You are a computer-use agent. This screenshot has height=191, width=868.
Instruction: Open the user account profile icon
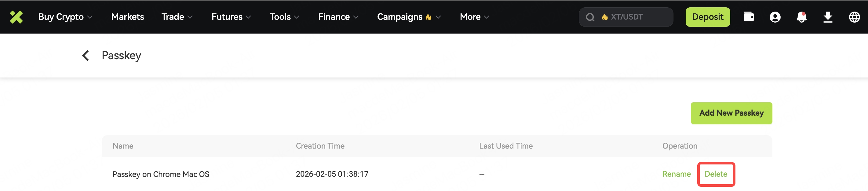pyautogui.click(x=775, y=17)
